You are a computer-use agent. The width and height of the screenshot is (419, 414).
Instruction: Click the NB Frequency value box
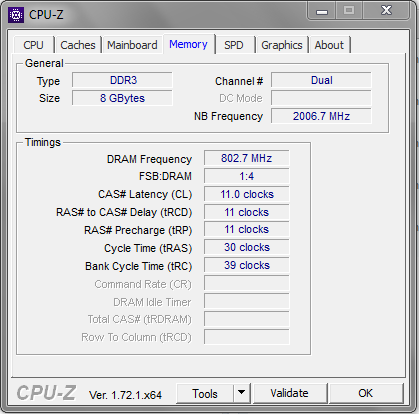[321, 116]
